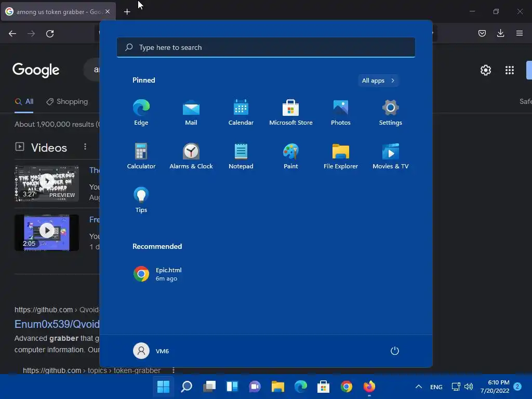
Task: Open Google quick settings gear
Action: point(486,70)
